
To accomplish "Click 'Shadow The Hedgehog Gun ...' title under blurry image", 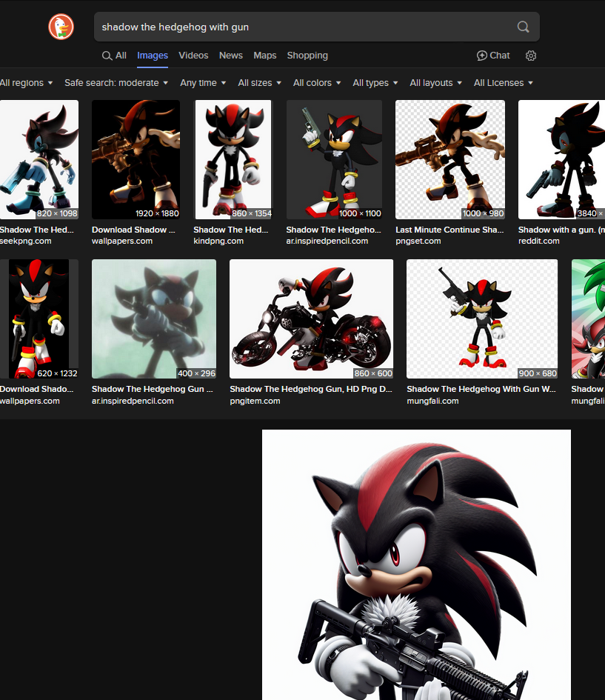I will pos(152,389).
